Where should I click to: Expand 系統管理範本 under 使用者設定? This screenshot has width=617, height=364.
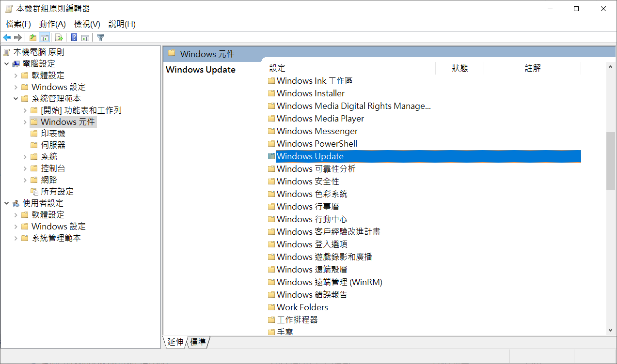[x=16, y=238]
